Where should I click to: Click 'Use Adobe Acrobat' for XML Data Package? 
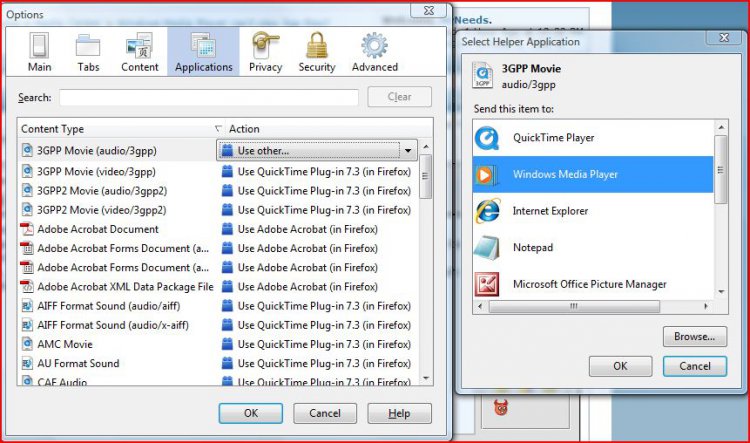coord(308,287)
